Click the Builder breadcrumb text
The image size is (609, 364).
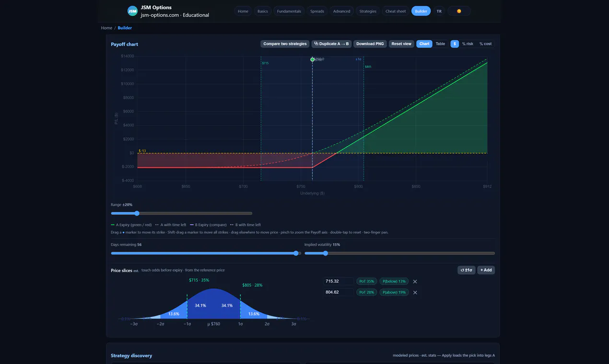(x=125, y=28)
